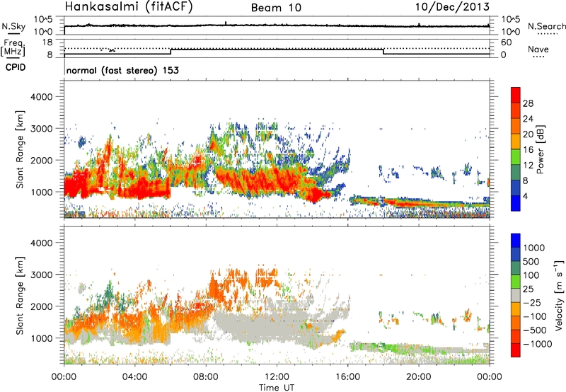Pick the bright blue bottom power colorbar swatch

[516, 204]
